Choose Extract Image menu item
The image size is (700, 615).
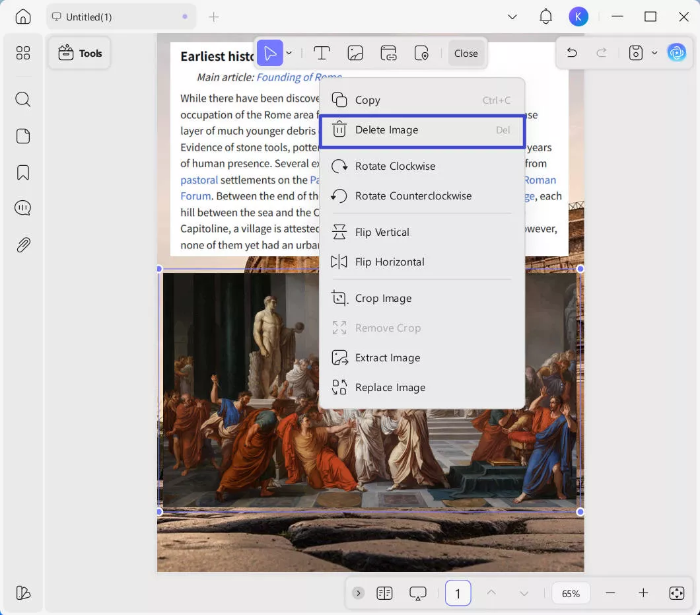(422, 358)
